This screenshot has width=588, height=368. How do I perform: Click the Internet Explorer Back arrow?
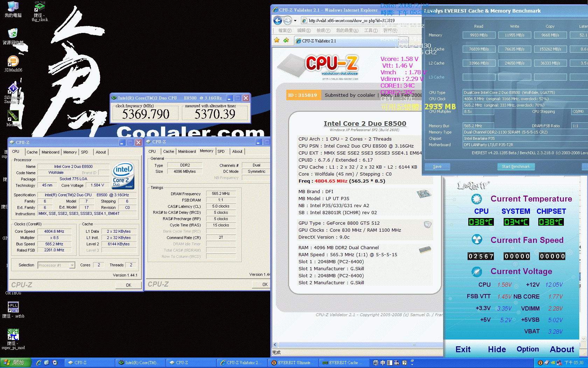(x=278, y=20)
